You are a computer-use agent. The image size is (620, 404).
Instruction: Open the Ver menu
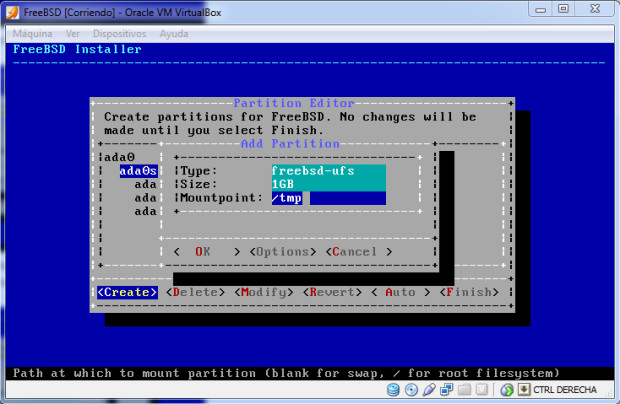pos(72,34)
